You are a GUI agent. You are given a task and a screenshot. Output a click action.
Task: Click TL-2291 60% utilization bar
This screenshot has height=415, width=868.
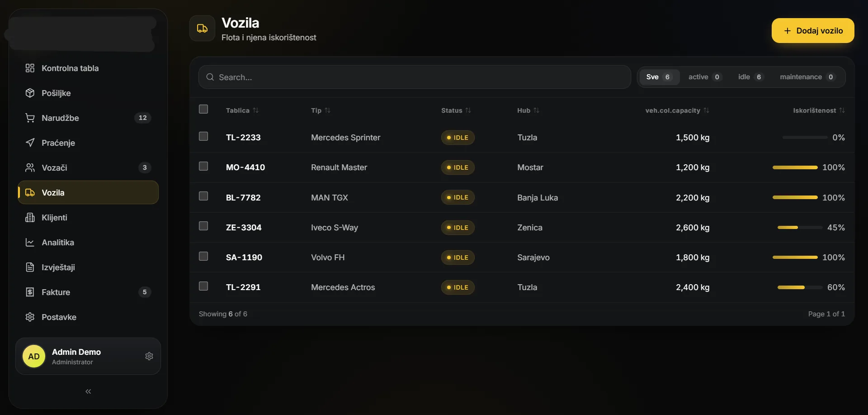[x=800, y=287]
